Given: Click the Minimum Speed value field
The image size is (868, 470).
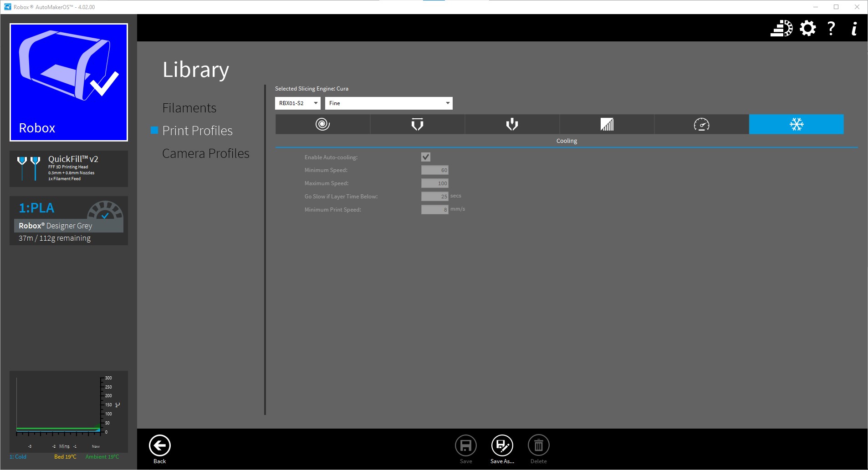Looking at the screenshot, I should (434, 170).
